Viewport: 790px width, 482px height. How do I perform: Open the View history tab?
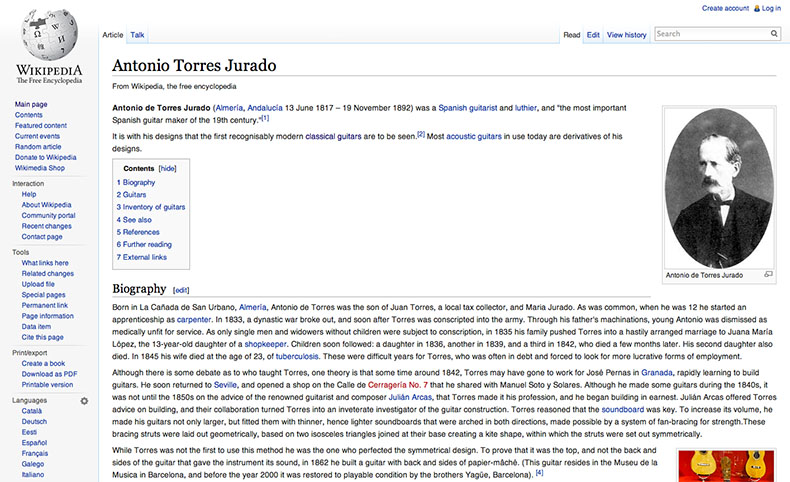(627, 35)
